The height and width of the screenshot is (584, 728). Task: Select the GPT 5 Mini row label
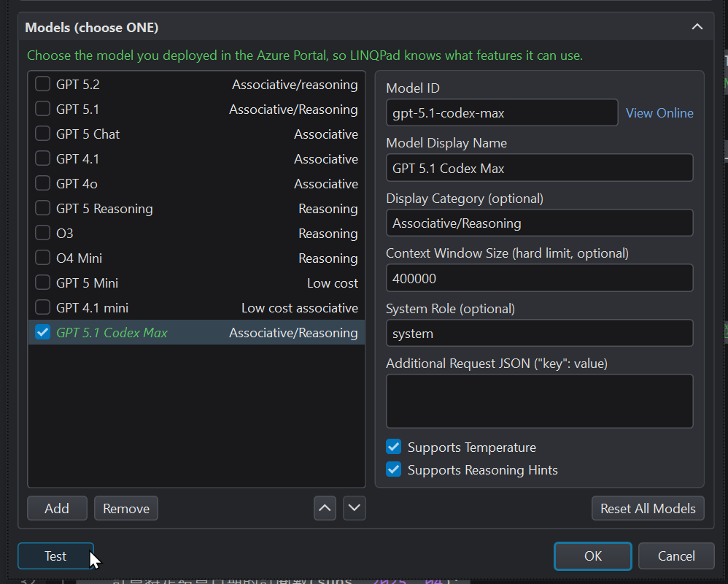click(x=87, y=283)
